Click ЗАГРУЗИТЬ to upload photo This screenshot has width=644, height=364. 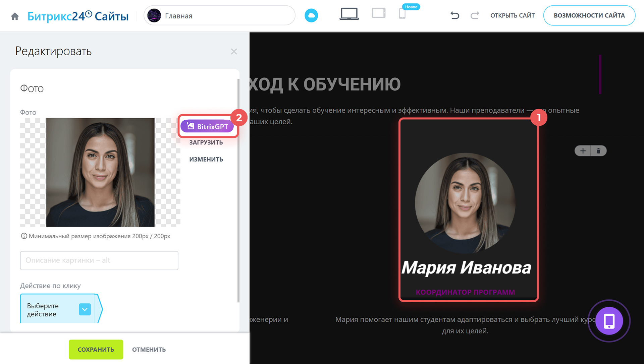point(206,142)
